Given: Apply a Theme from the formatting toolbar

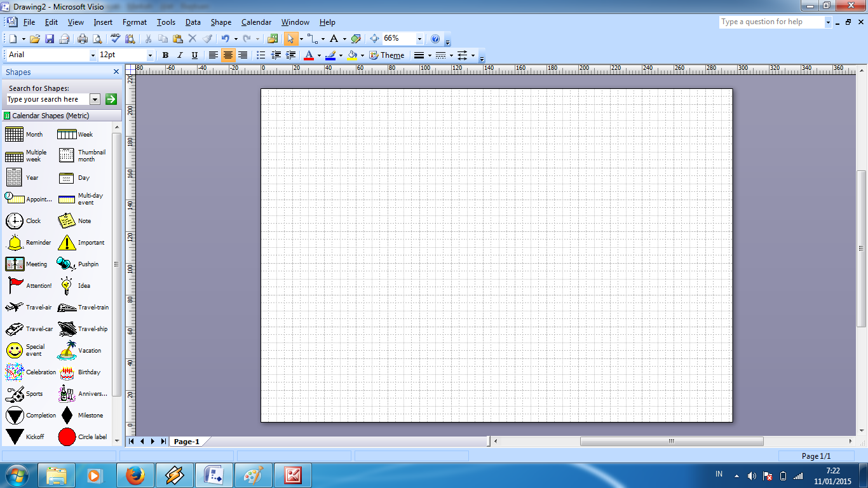Looking at the screenshot, I should (393, 55).
